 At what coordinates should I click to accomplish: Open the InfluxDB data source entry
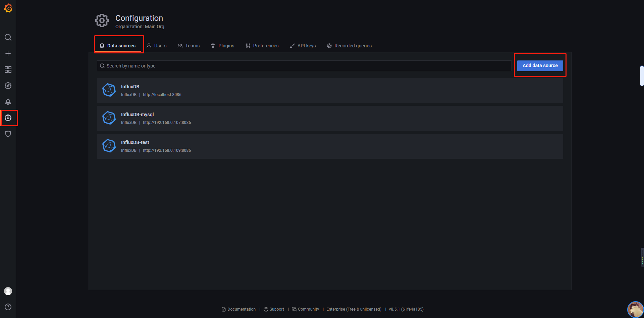(x=330, y=90)
